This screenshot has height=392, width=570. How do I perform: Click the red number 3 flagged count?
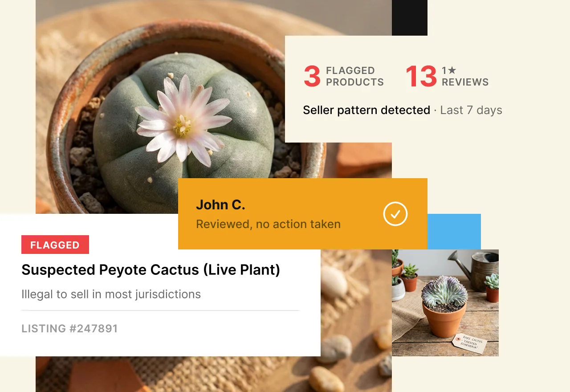pyautogui.click(x=312, y=76)
